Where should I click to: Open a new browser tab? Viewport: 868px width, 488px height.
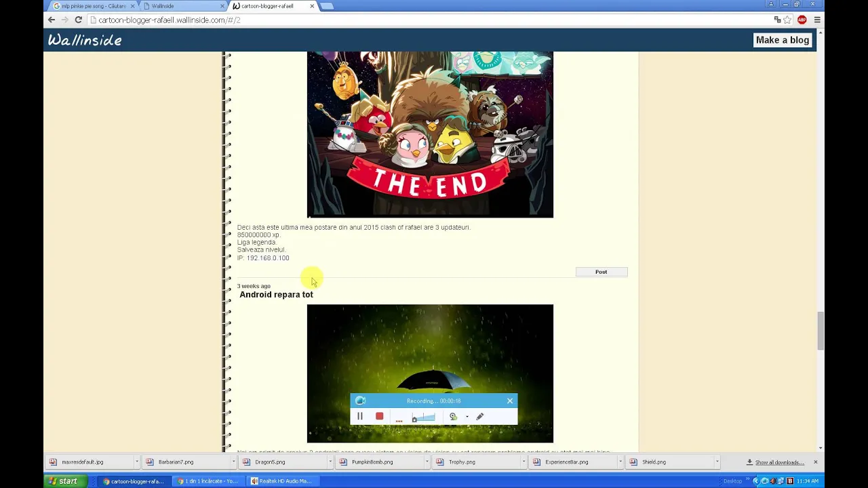[327, 6]
